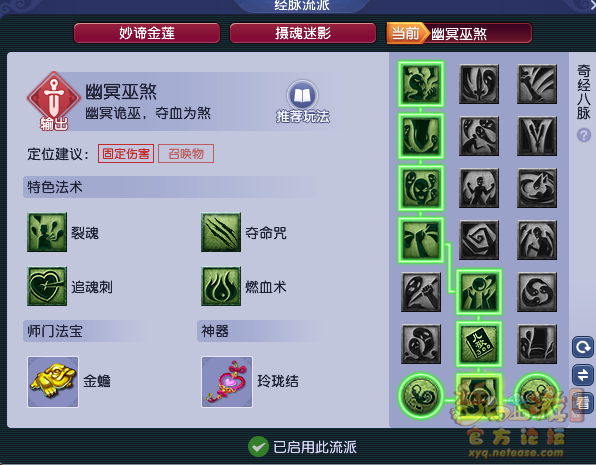Image resolution: width=596 pixels, height=465 pixels.
Task: Open the 金蟾 golden toad item
Action: coord(53,382)
